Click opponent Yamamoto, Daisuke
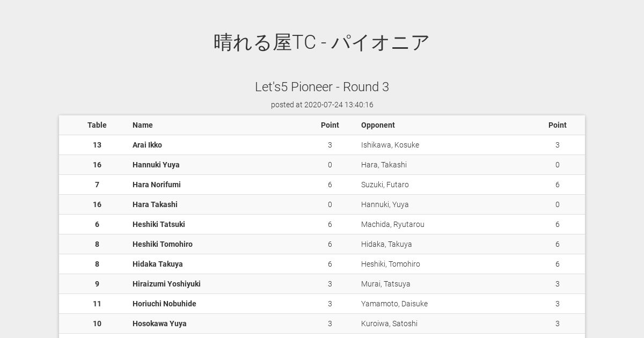Viewport: 644px width, 338px height. (394, 304)
